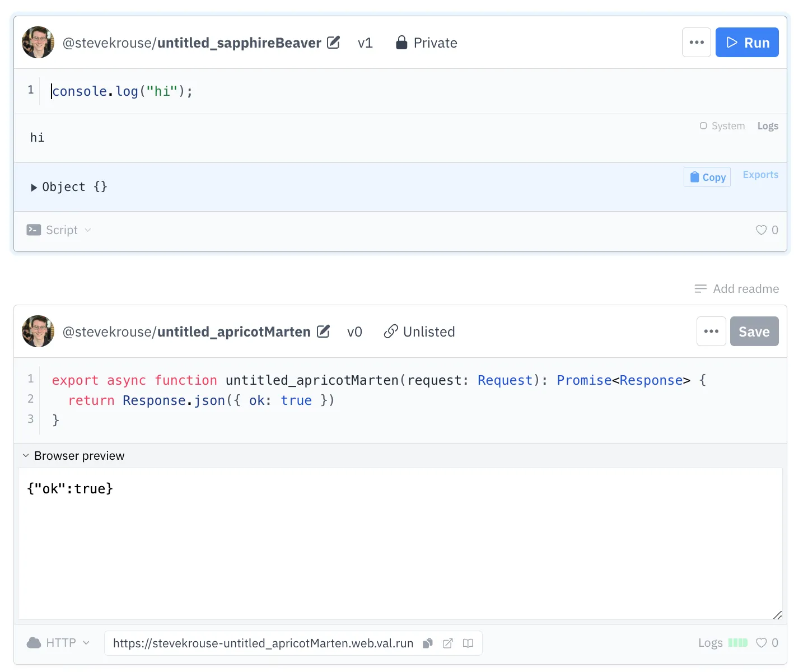Expand the Object {} disclosure triangle
The height and width of the screenshot is (672, 794).
(34, 187)
